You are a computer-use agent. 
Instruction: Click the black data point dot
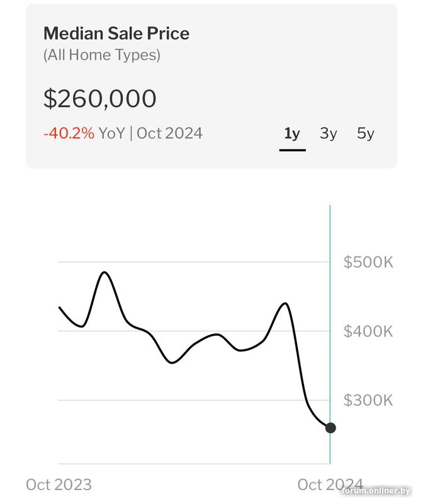tap(330, 428)
